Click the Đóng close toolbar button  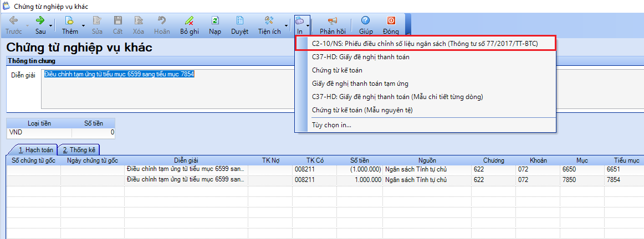(x=391, y=21)
